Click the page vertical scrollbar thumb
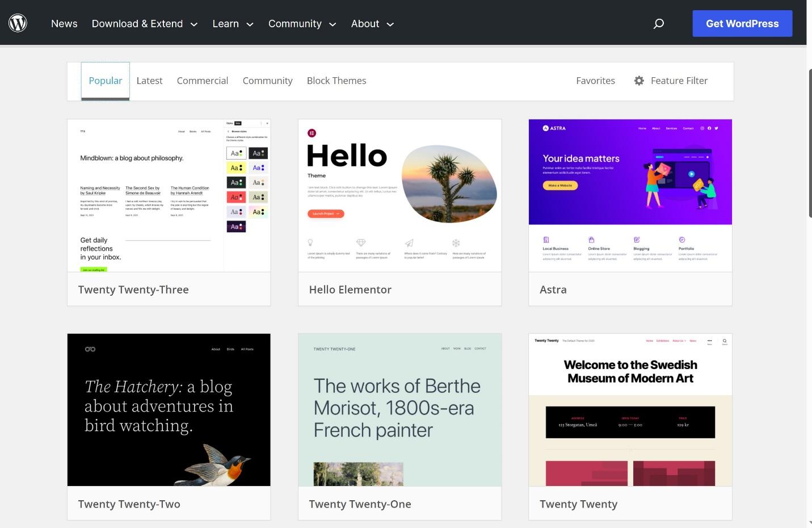This screenshot has height=528, width=812. point(810,143)
